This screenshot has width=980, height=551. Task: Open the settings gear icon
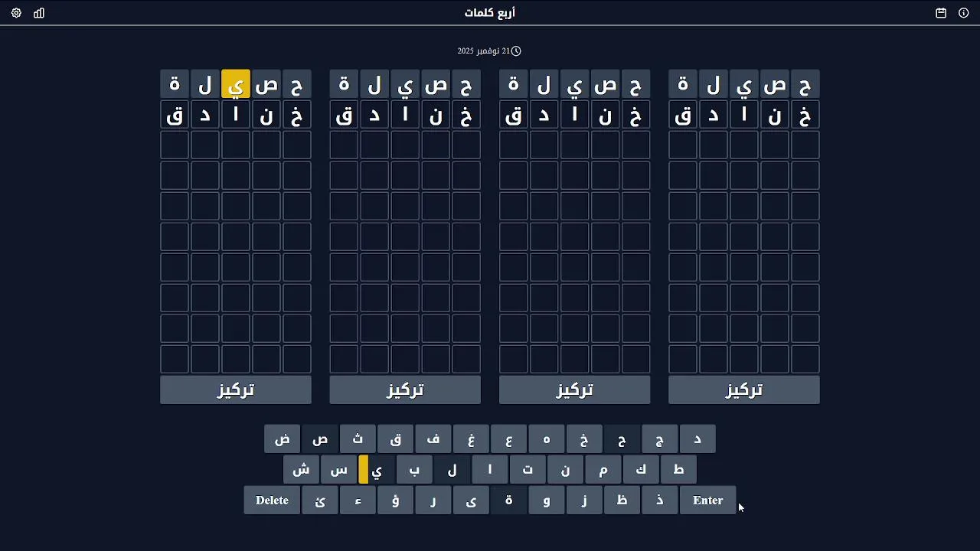tap(16, 13)
